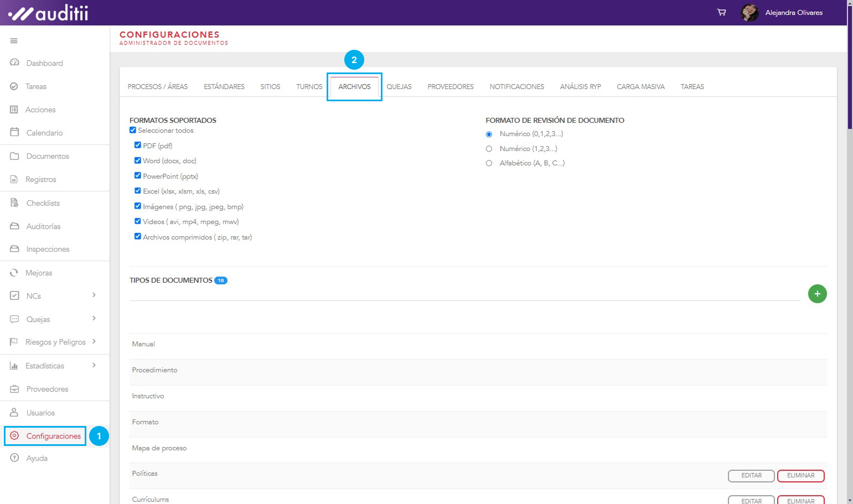Disable Archivos comprimidos format checkbox

tap(137, 236)
